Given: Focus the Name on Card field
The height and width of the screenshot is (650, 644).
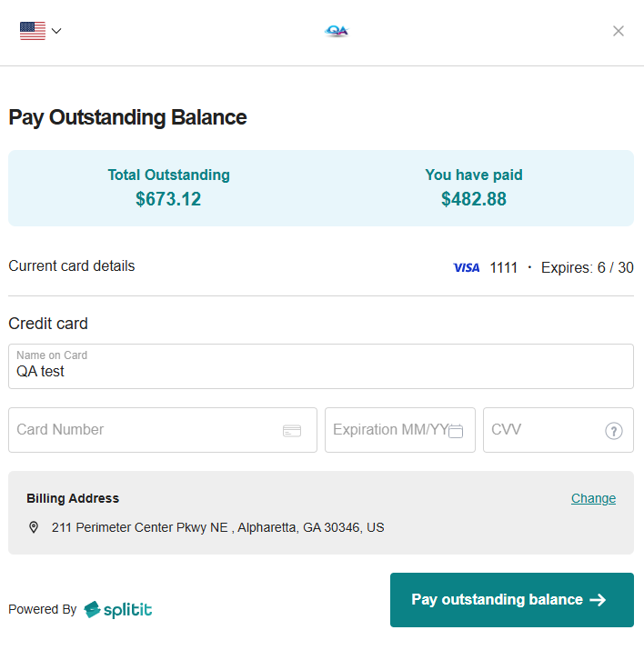Looking at the screenshot, I should click(x=321, y=366).
